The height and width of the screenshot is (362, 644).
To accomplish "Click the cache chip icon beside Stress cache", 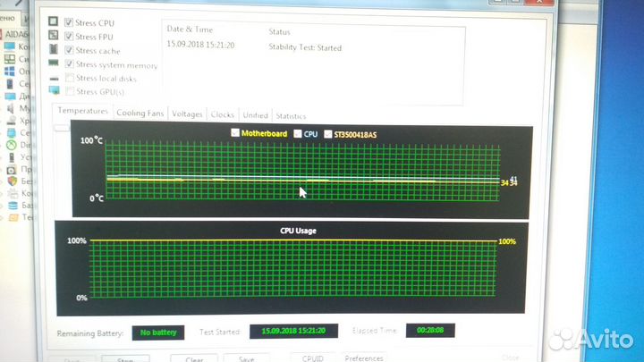I will [54, 49].
